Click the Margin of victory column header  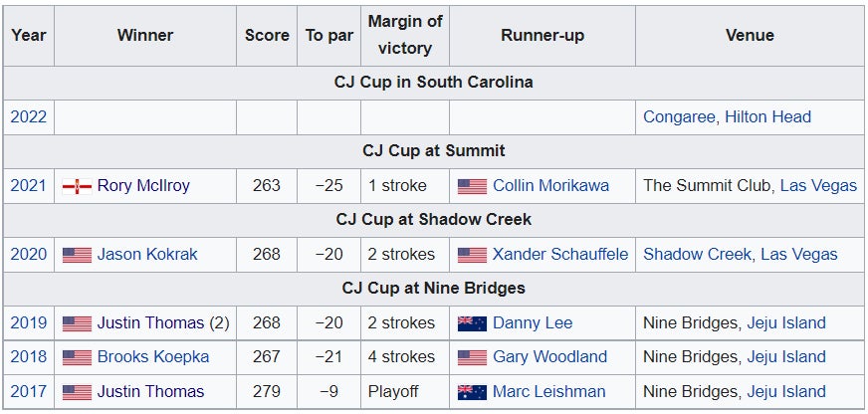pyautogui.click(x=405, y=36)
